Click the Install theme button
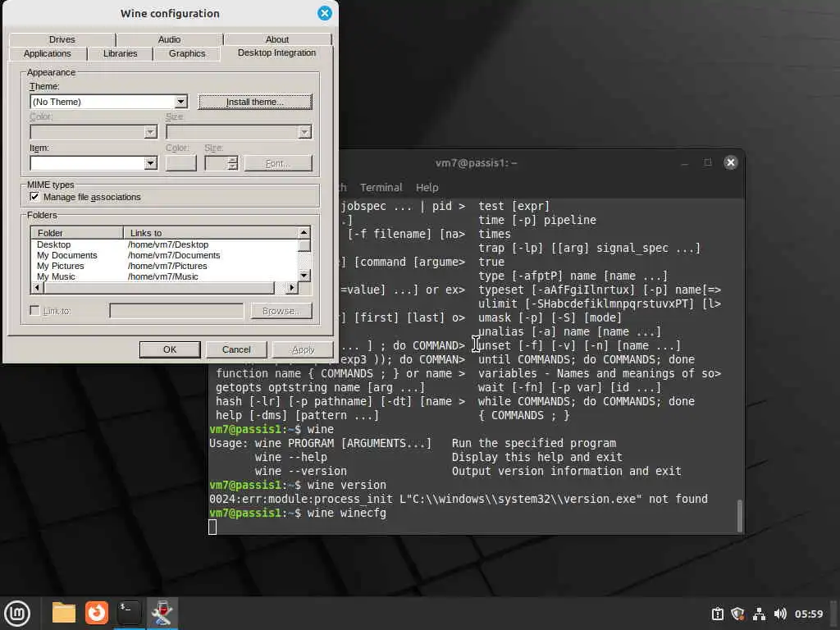 coord(255,102)
